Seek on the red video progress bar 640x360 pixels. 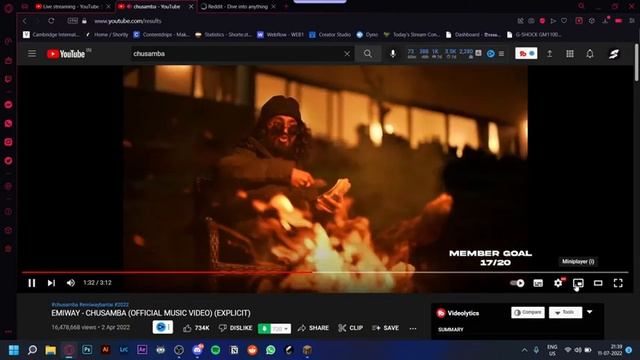coord(325,272)
